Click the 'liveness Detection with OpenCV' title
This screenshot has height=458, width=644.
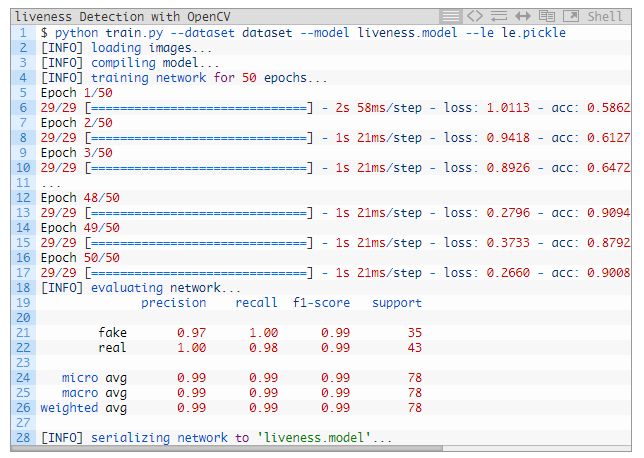tap(123, 17)
